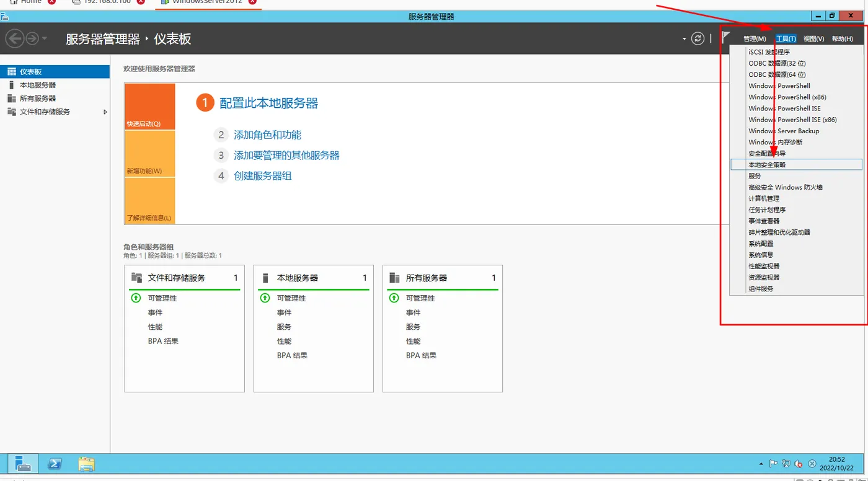Refresh the Server Manager dashboard
This screenshot has height=481, width=868.
[x=697, y=38]
